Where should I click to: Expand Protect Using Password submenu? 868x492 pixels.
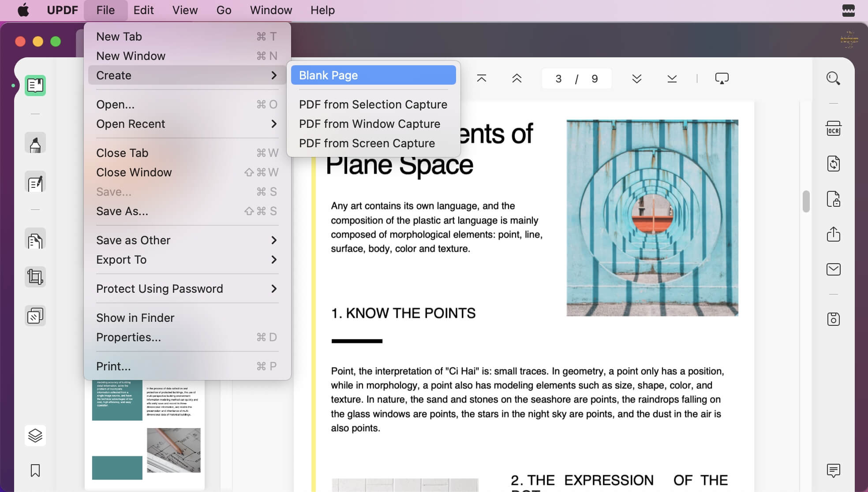(x=187, y=289)
